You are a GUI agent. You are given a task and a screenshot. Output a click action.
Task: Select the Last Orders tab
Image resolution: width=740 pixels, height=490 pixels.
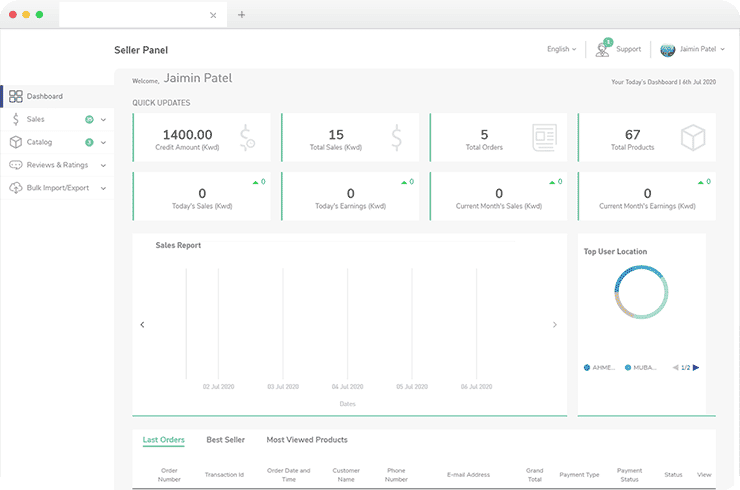tap(163, 439)
